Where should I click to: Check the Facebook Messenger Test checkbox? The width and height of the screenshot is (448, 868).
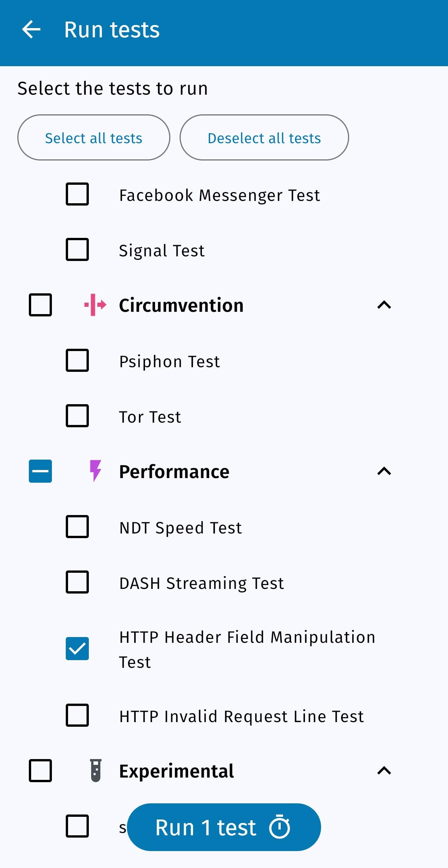tap(77, 194)
